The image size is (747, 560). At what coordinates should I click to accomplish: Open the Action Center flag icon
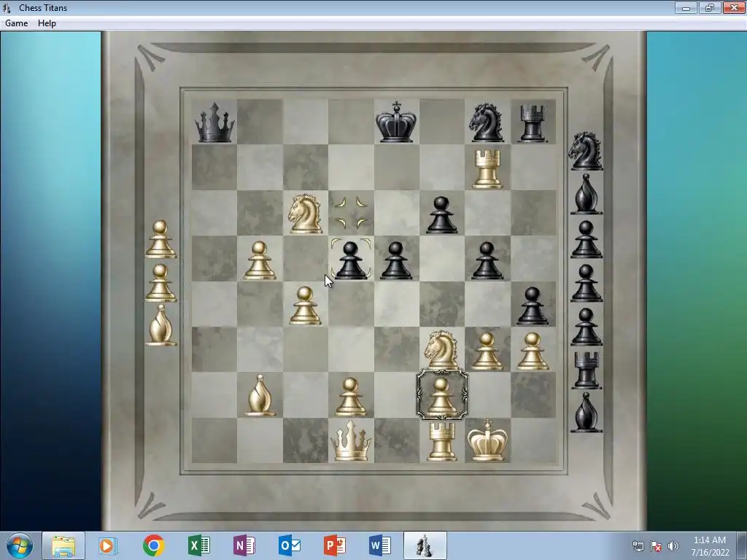coord(656,546)
